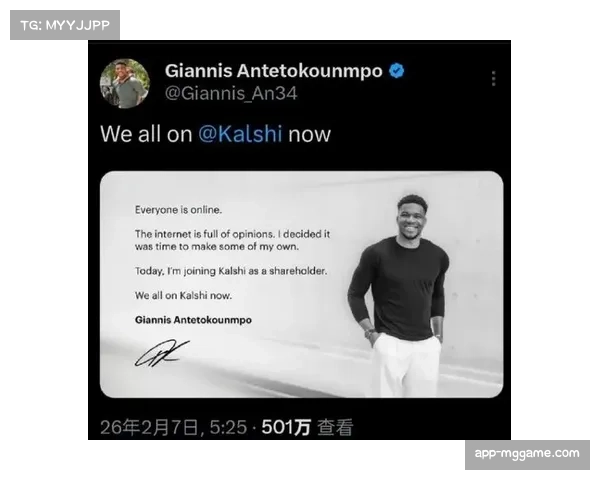Open the @Giannis_An34 handle link
The image size is (600, 480).
(231, 93)
